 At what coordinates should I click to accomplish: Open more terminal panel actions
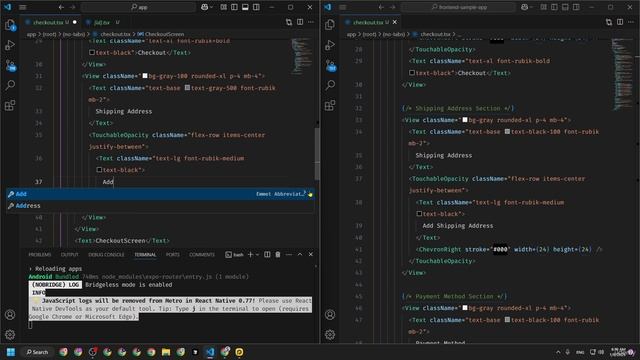(x=289, y=254)
